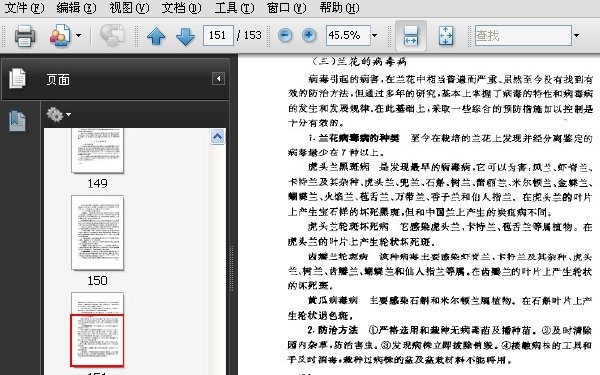
Task: Open the 工具 (Tools) menu
Action: 234,7
